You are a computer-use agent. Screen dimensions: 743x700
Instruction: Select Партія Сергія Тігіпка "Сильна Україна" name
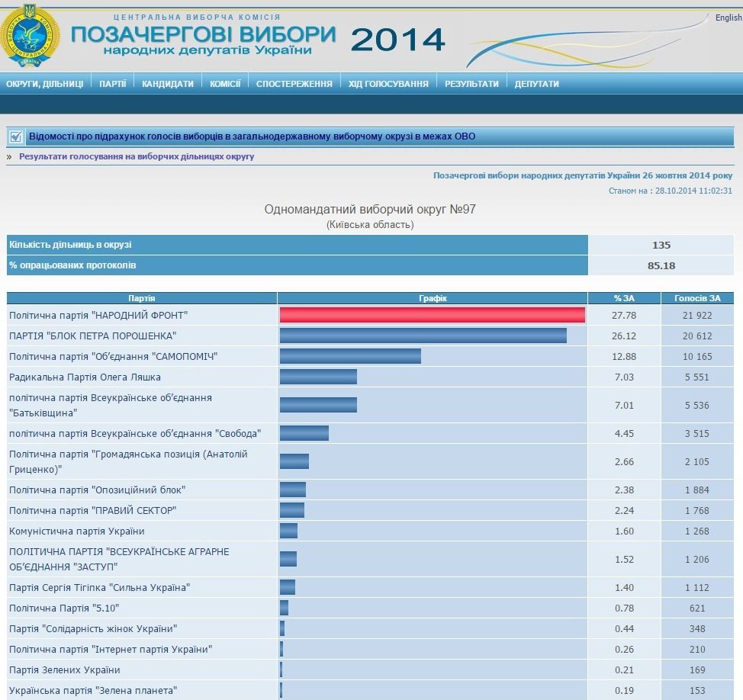[99, 587]
